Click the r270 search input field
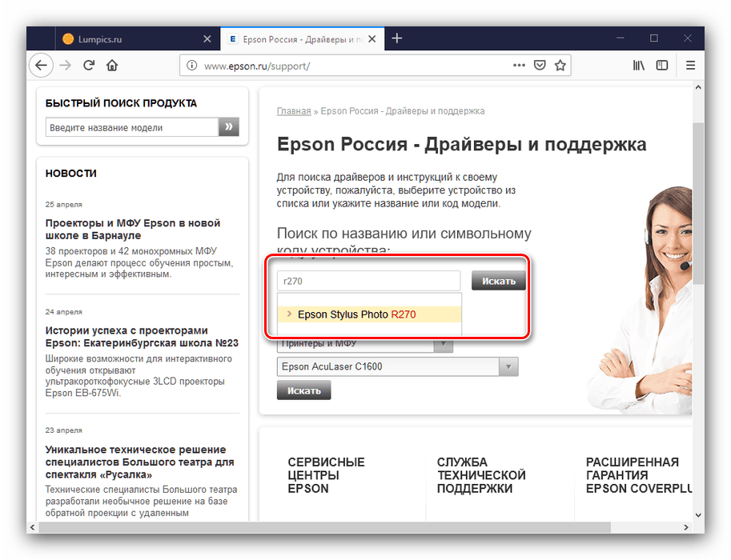The image size is (731, 560). pyautogui.click(x=368, y=280)
